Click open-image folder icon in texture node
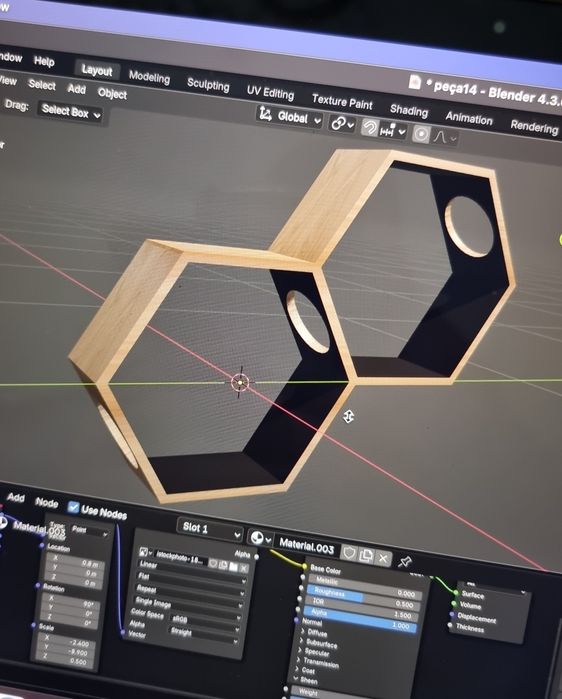 click(234, 567)
